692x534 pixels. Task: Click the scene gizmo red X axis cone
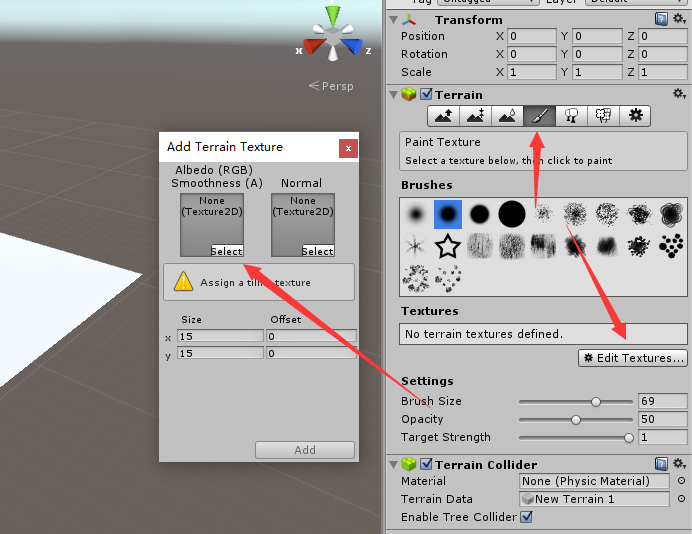click(314, 46)
